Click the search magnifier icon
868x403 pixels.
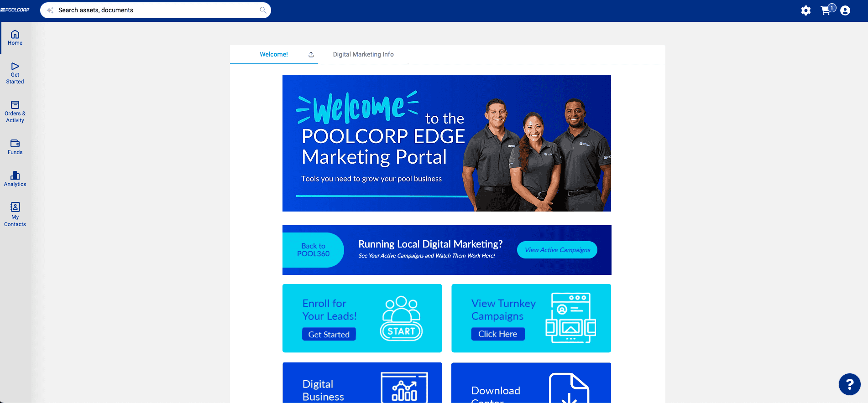pyautogui.click(x=263, y=10)
